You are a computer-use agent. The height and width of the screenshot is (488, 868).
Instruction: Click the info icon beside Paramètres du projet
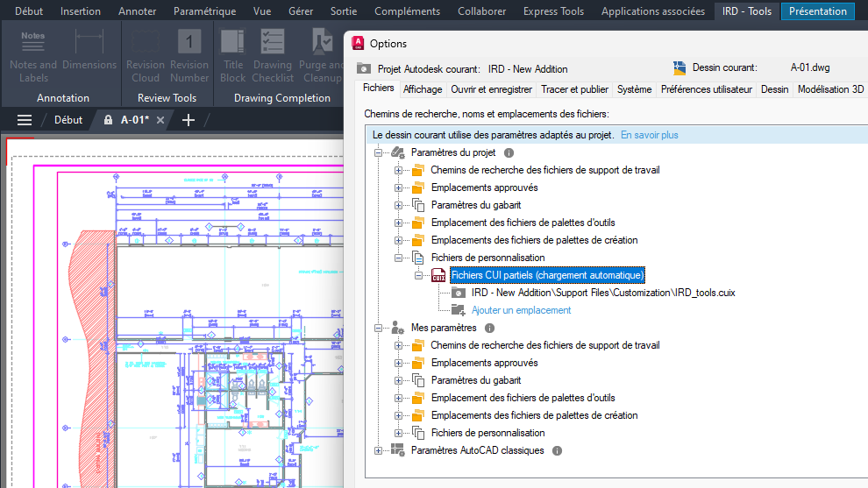(x=509, y=152)
